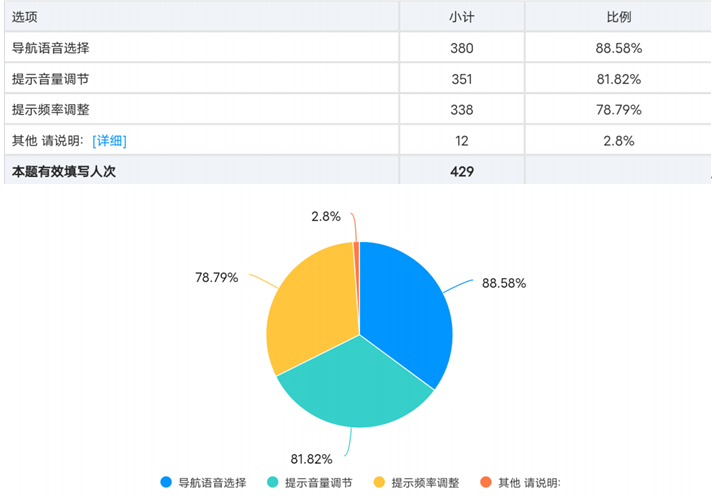Click the yellow 提示频率调整 legend dot
Screen dimensions: 712x496
point(378,482)
